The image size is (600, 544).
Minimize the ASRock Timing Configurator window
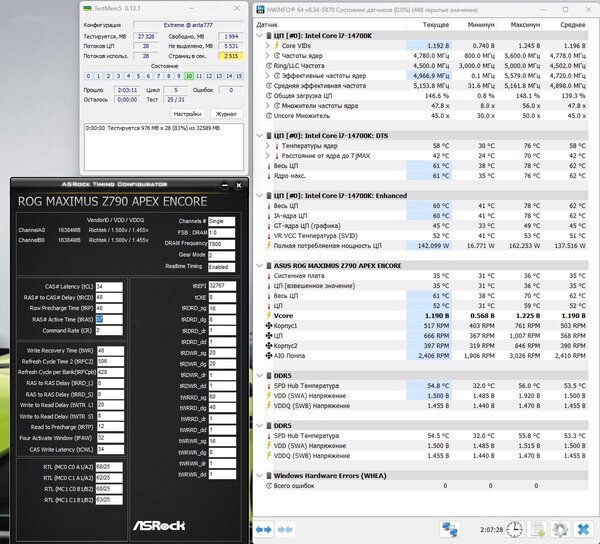[225, 186]
